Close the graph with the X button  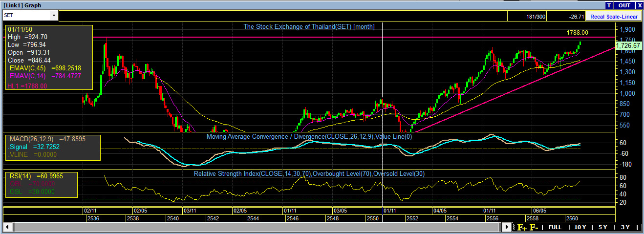click(x=639, y=5)
